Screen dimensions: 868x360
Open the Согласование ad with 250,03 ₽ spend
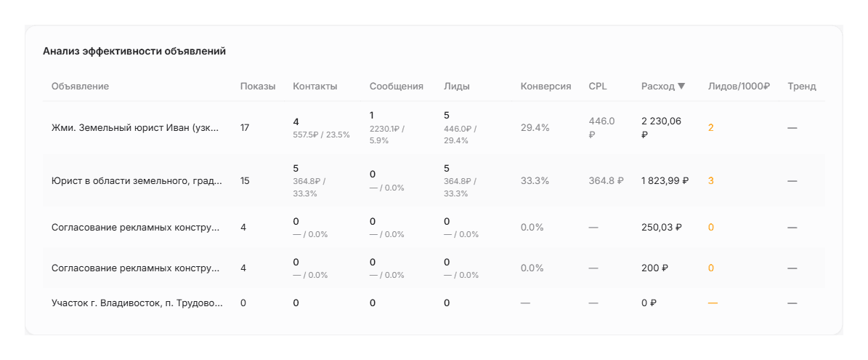135,227
